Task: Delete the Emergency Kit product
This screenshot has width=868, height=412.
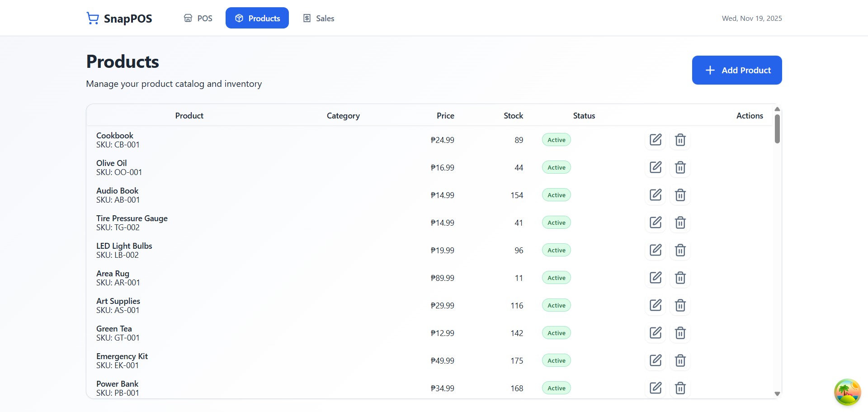Action: [x=680, y=360]
